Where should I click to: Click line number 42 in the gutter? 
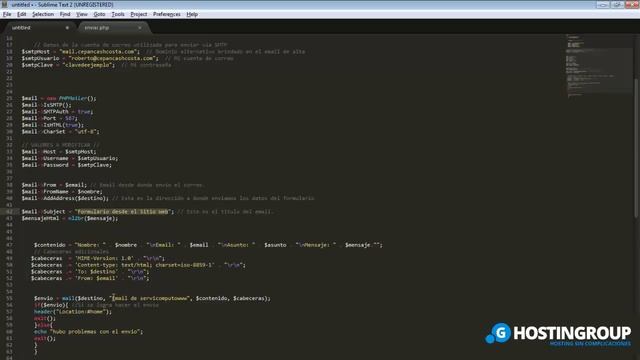click(x=9, y=211)
